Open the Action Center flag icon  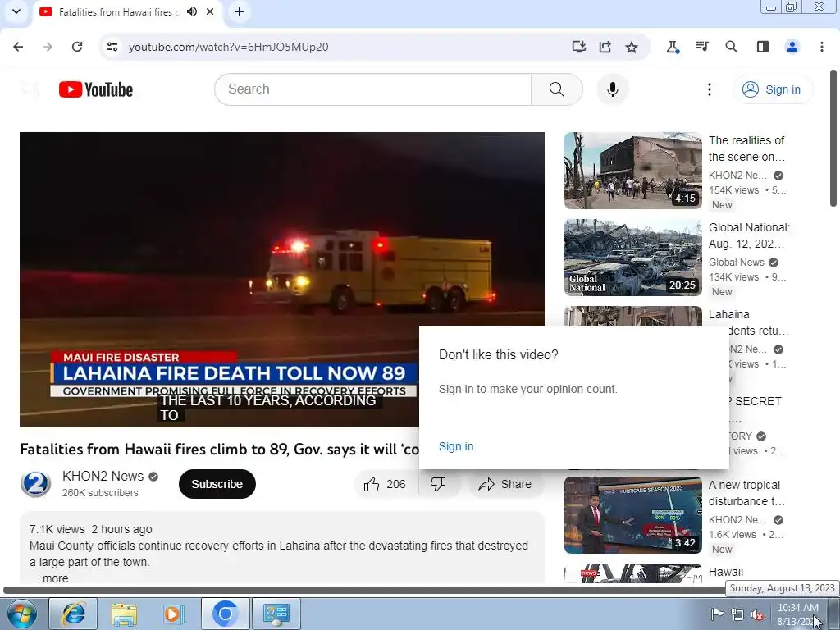[x=717, y=614]
